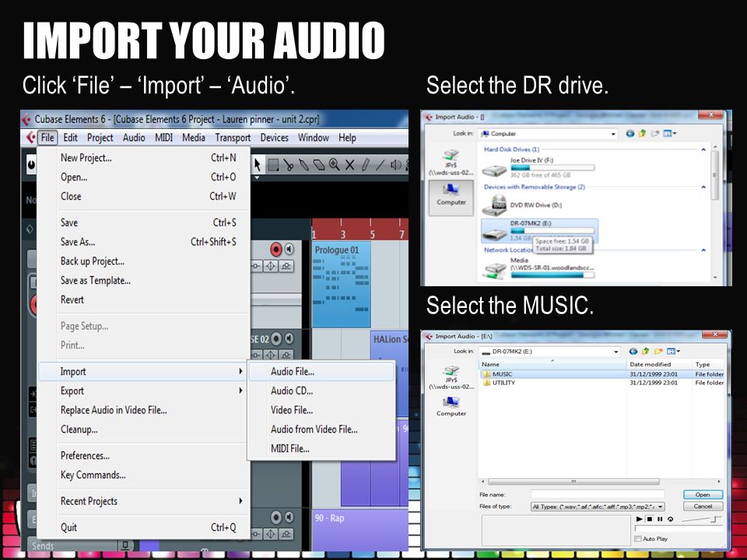
Task: Choose MIDI File... from the Import submenu
Action: tap(321, 449)
